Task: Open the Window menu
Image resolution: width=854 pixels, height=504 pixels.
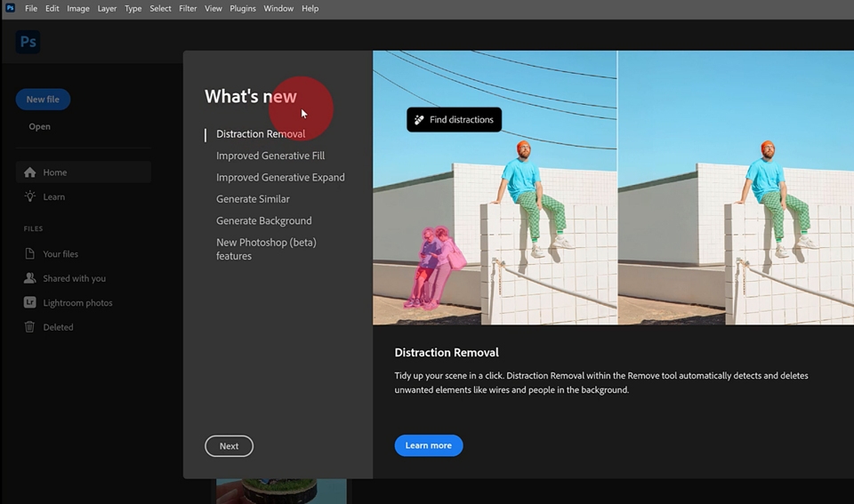Action: coord(278,9)
